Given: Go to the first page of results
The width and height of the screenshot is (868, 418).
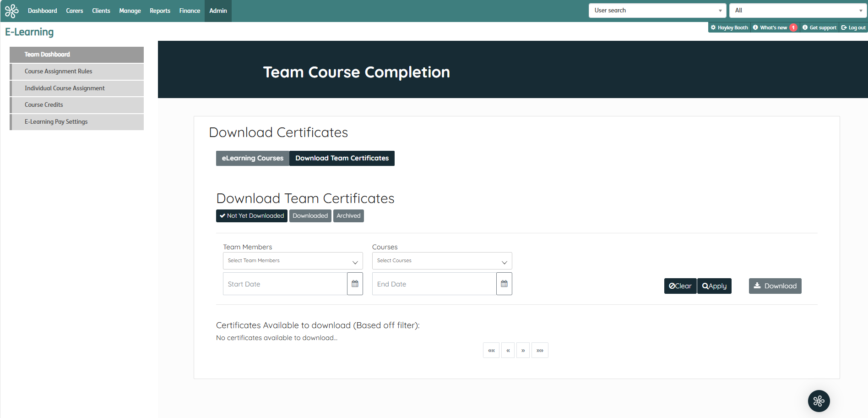Looking at the screenshot, I should [x=491, y=350].
